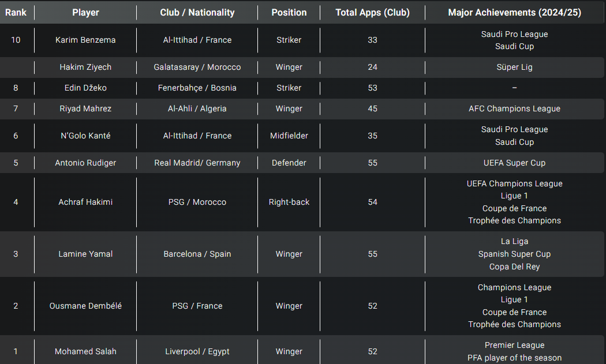Select the Real Madrid/ Germany cell
606x364 pixels.
click(x=197, y=163)
